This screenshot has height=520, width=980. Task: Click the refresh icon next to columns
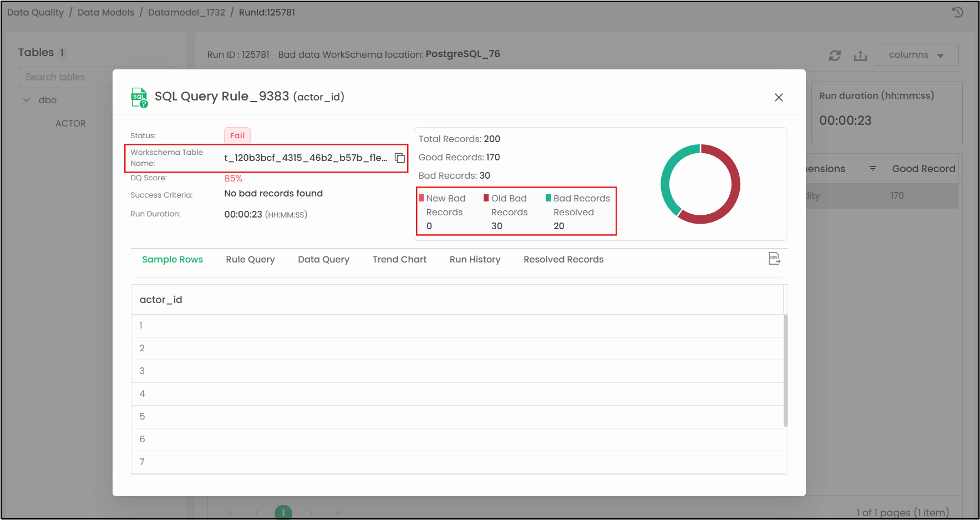(834, 55)
